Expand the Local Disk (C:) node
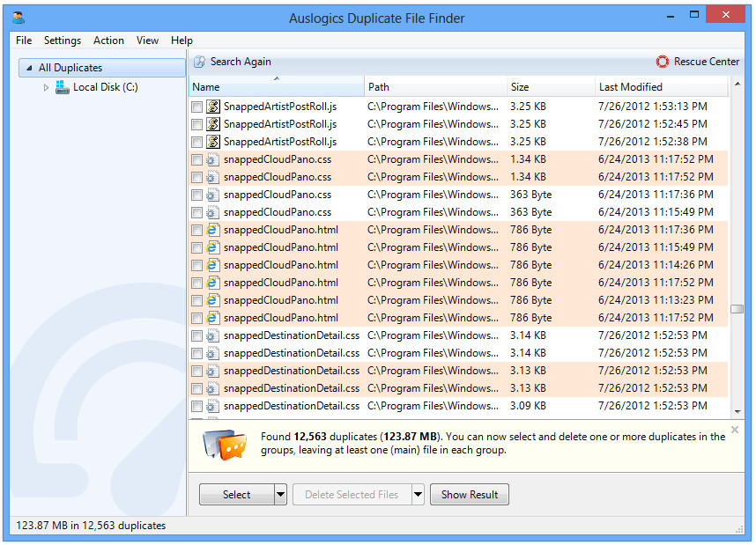Viewport: 756px width, 545px height. tap(46, 88)
